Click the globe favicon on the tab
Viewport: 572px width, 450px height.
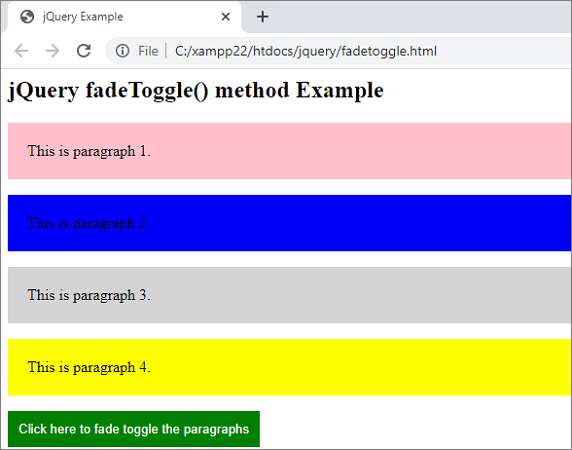pyautogui.click(x=27, y=17)
